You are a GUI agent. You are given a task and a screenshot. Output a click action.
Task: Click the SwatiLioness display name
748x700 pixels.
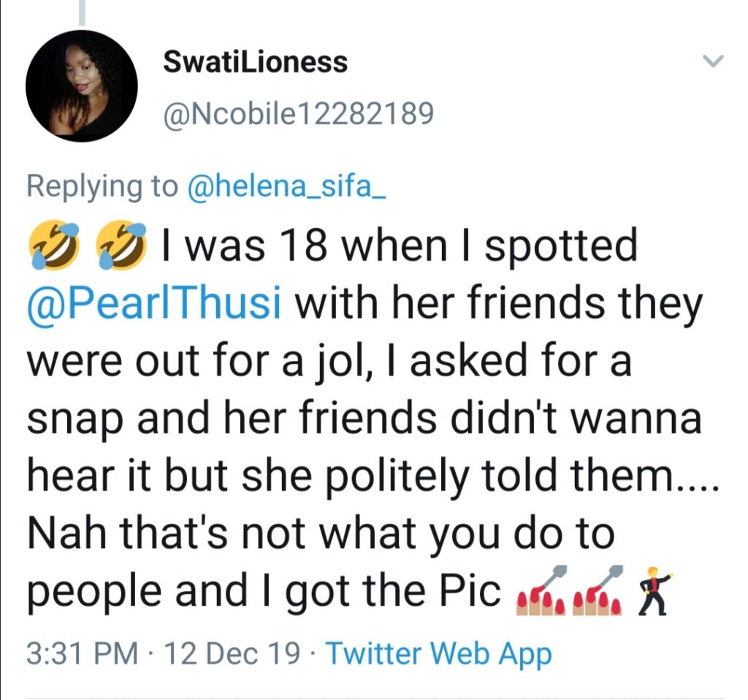click(x=255, y=62)
